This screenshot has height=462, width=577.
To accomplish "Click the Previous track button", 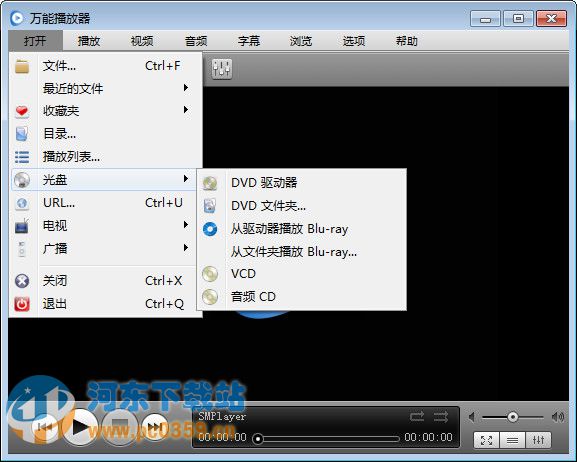I will 45,427.
